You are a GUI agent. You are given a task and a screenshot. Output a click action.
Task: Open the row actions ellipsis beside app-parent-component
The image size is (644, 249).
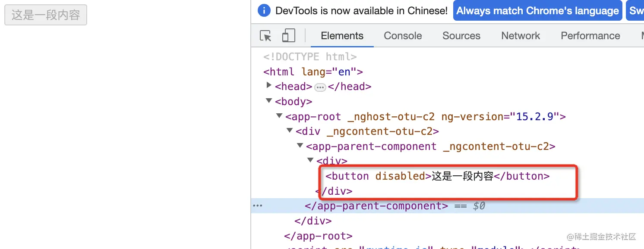pyautogui.click(x=258, y=206)
